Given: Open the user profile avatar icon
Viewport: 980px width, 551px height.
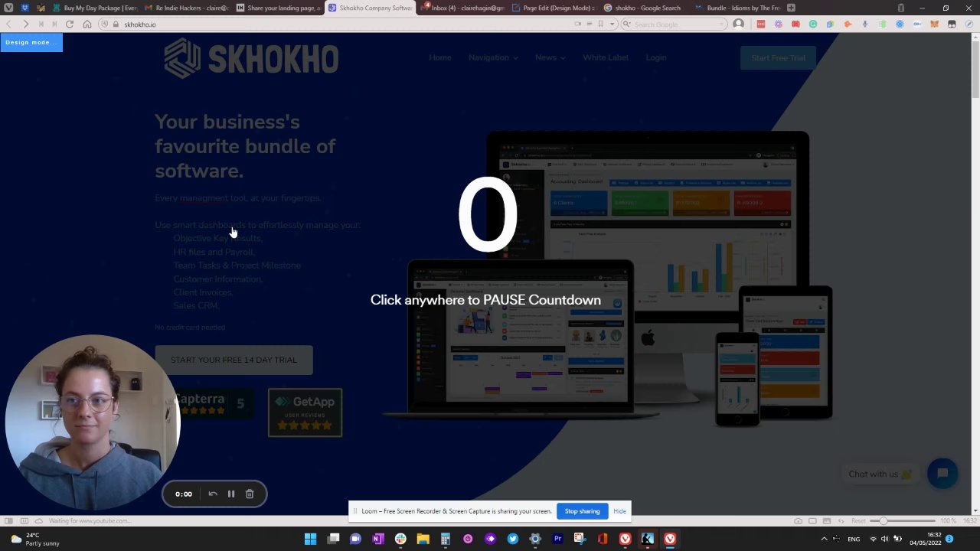Looking at the screenshot, I should click(739, 24).
